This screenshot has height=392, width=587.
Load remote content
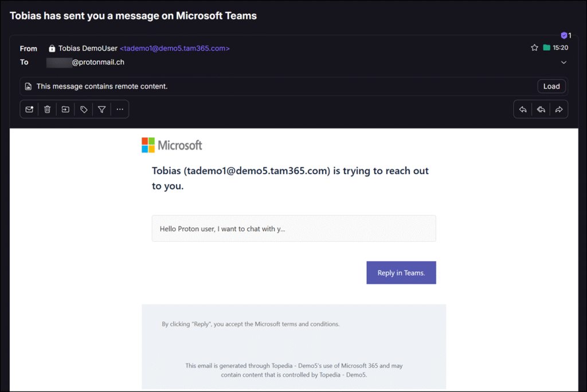pyautogui.click(x=551, y=86)
